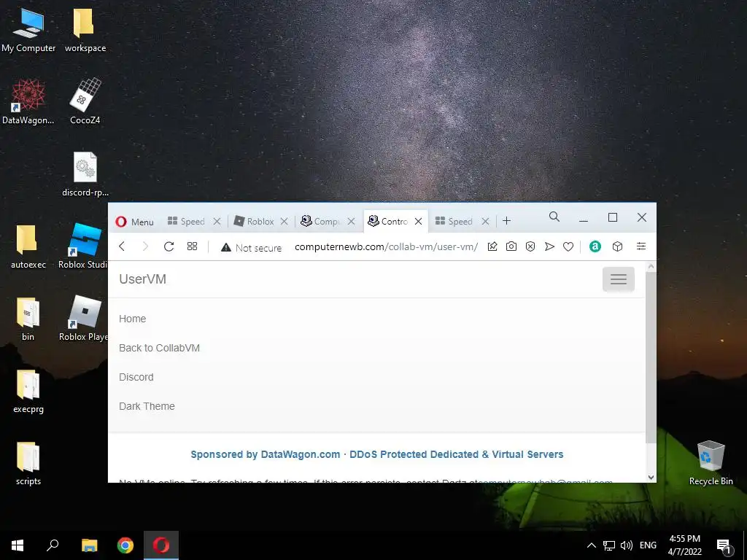Open volume control tray icon
This screenshot has height=560, width=747.
coord(627,545)
